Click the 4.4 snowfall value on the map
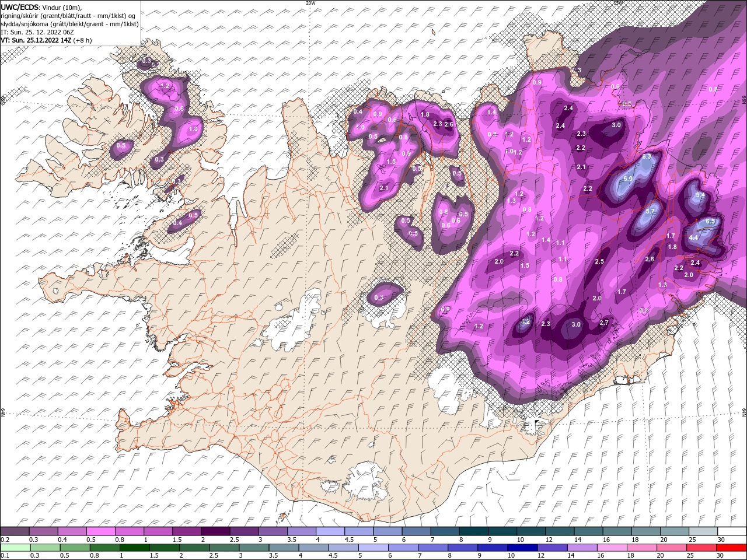This screenshot has height=560, width=747. coord(693,237)
